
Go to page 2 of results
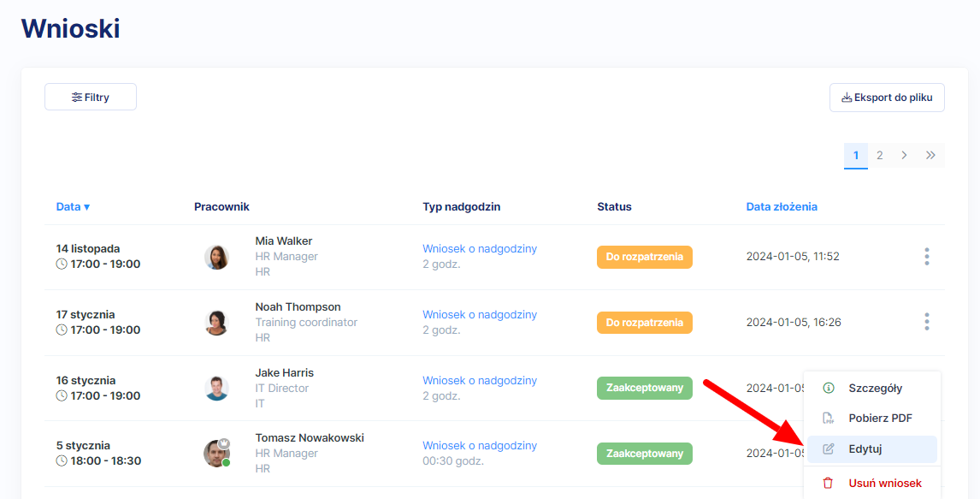click(x=879, y=155)
